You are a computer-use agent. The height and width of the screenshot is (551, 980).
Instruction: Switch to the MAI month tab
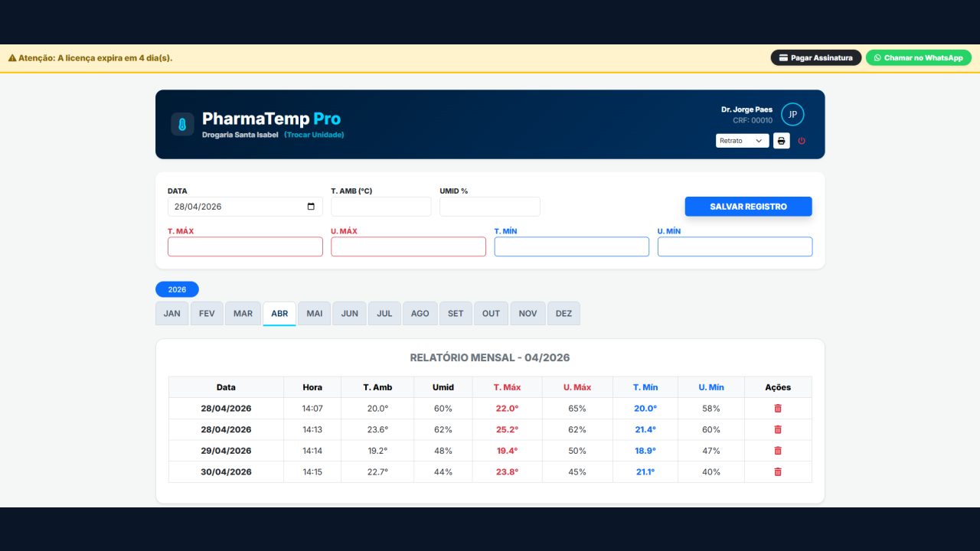[315, 314]
